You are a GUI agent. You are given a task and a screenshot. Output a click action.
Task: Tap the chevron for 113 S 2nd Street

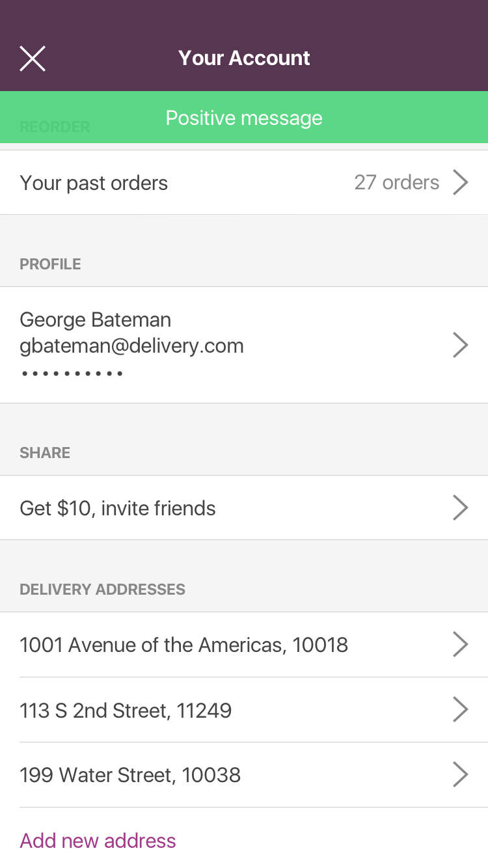coord(461,710)
